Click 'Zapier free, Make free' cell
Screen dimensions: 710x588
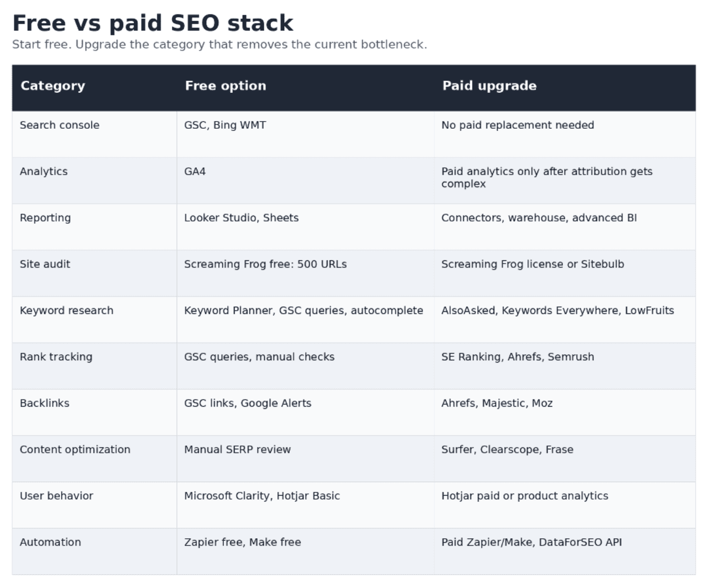pyautogui.click(x=306, y=552)
